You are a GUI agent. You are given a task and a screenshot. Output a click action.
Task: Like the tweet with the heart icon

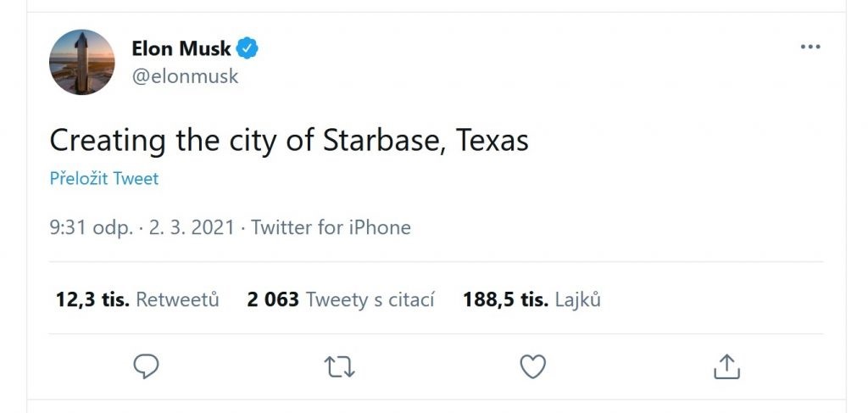click(532, 366)
